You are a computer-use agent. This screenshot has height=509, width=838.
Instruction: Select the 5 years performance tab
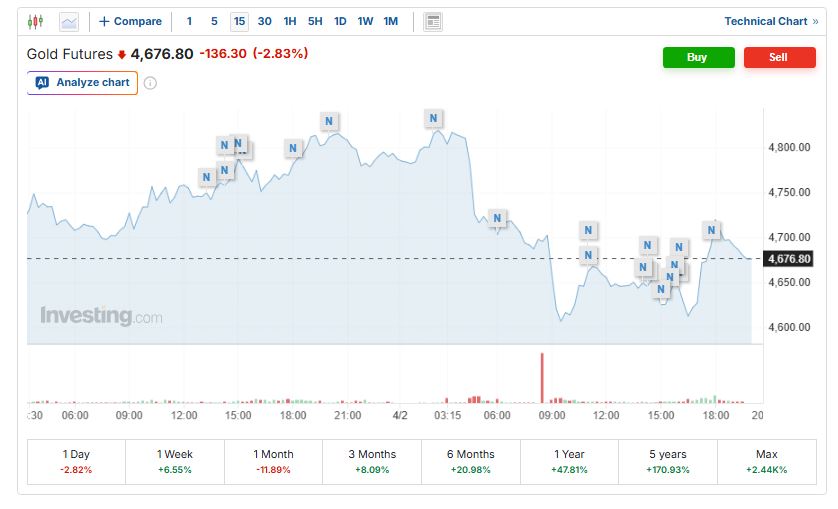[668, 462]
